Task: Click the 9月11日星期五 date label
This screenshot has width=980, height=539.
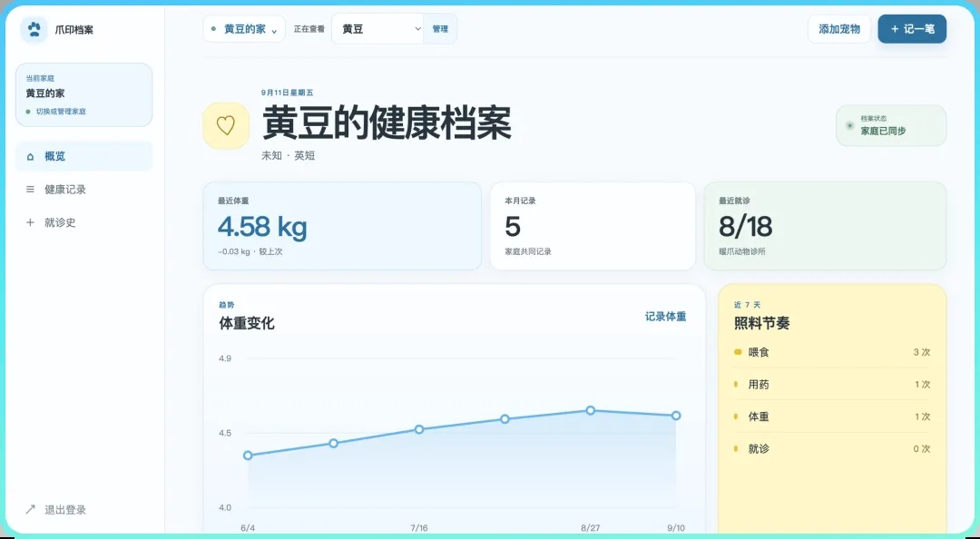Action: tap(288, 93)
